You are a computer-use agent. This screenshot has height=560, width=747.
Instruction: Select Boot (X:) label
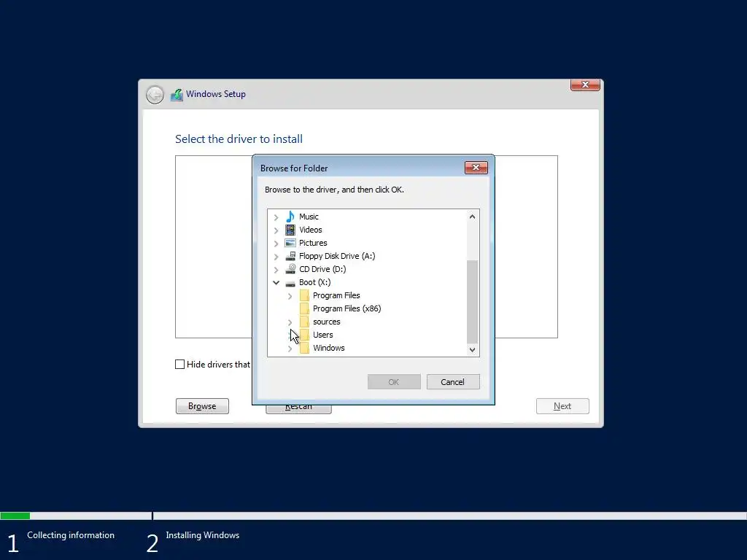315,282
